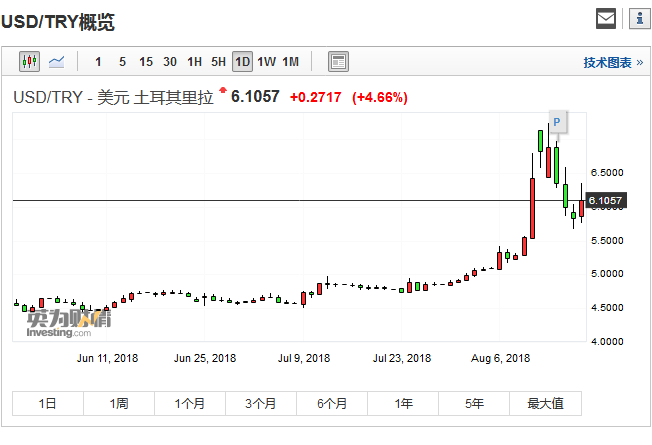Switch to line chart type
The height and width of the screenshot is (445, 652).
[x=56, y=62]
